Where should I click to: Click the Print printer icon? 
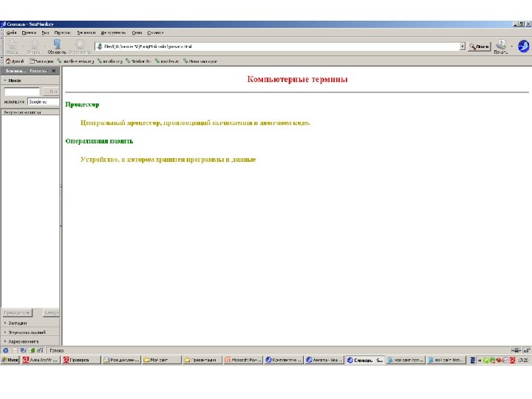pyautogui.click(x=501, y=47)
